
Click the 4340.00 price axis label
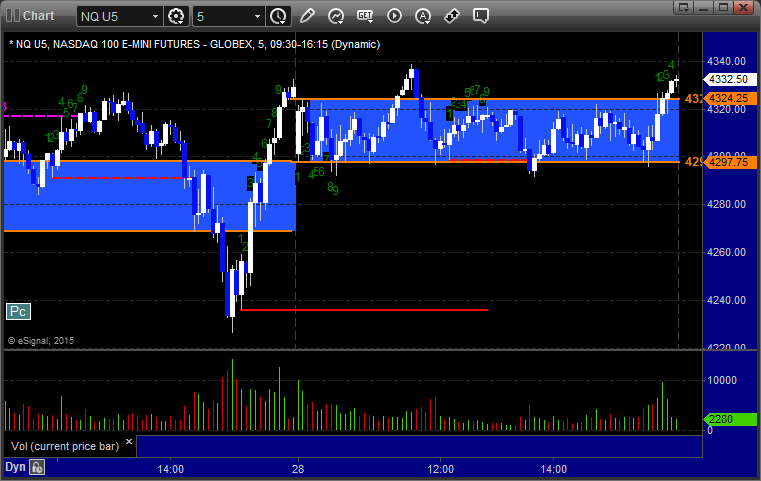pos(727,61)
